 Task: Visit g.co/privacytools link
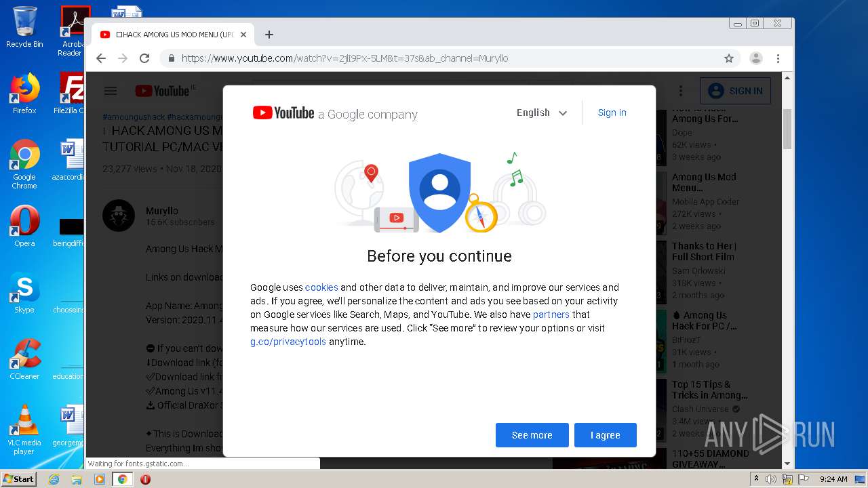pyautogui.click(x=288, y=342)
